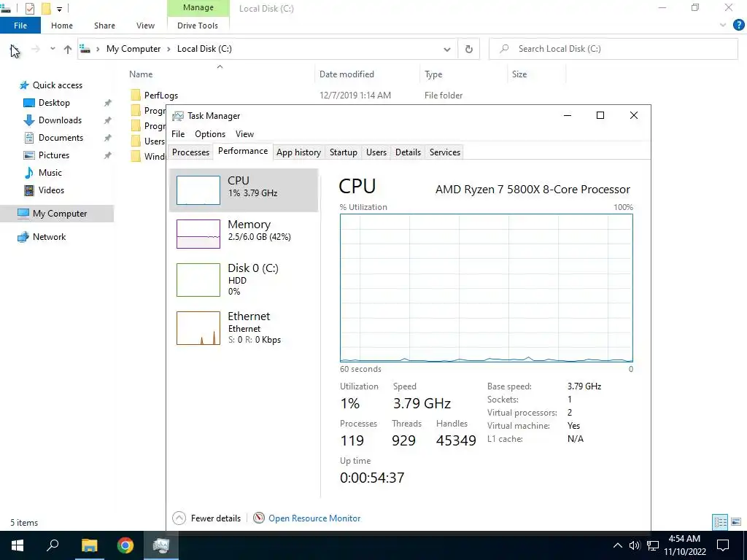Viewport: 747px width, 560px height.
Task: Click the Properties quick access toolbar icon
Action: [x=29, y=9]
